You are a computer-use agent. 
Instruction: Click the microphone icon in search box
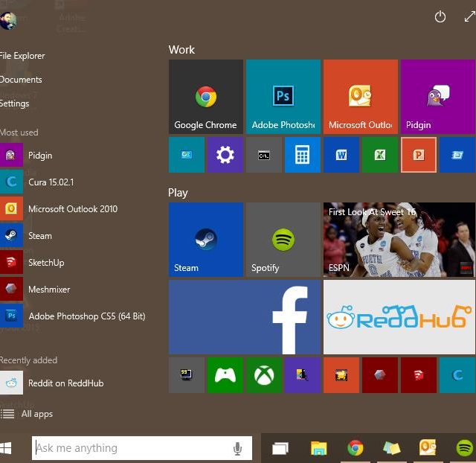pos(237,448)
